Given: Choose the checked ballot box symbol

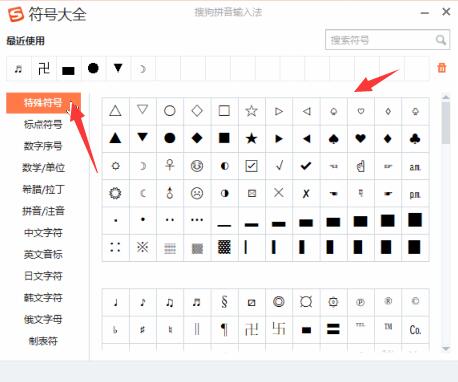Looking at the screenshot, I should coord(251,166).
